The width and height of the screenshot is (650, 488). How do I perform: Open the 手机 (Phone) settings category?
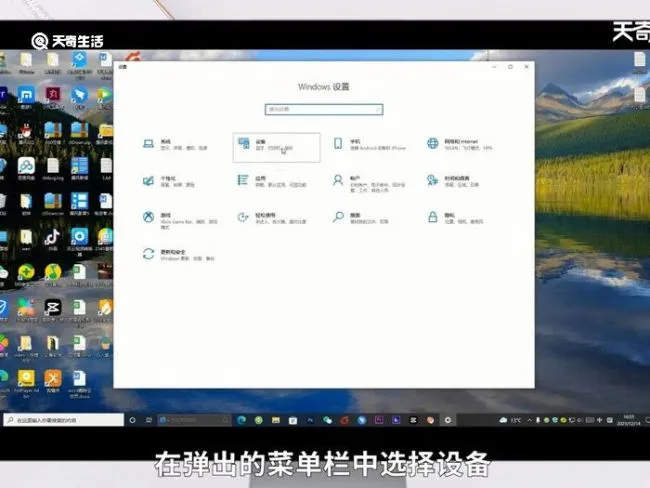[x=370, y=145]
